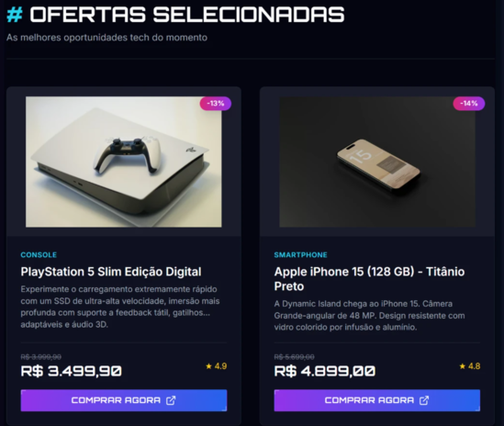This screenshot has height=426, width=504.
Task: Select the CONSOLE category label
Action: pyautogui.click(x=39, y=255)
